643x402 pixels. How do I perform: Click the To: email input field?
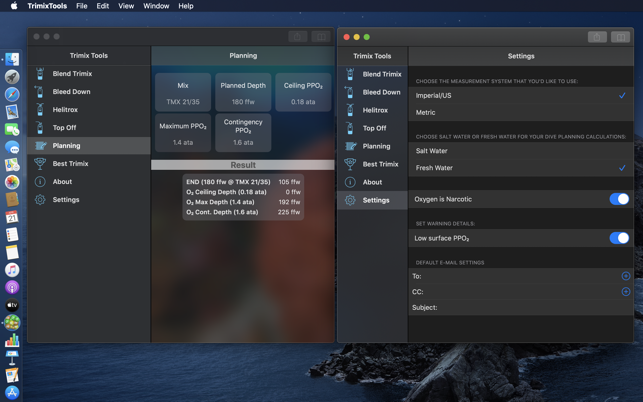tap(521, 276)
